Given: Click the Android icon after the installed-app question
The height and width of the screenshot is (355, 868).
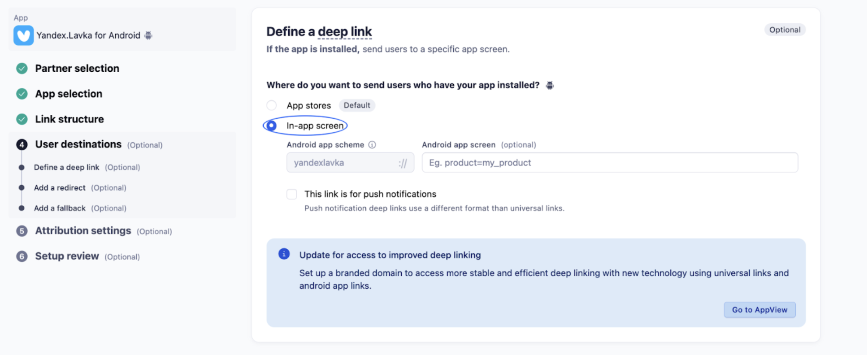Looking at the screenshot, I should pos(550,85).
